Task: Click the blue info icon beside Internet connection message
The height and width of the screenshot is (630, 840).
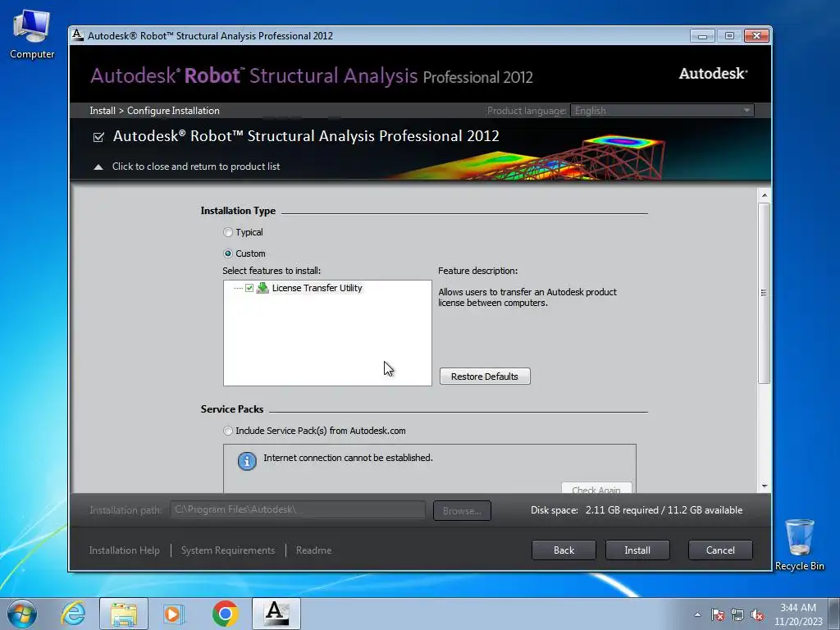Action: [247, 461]
